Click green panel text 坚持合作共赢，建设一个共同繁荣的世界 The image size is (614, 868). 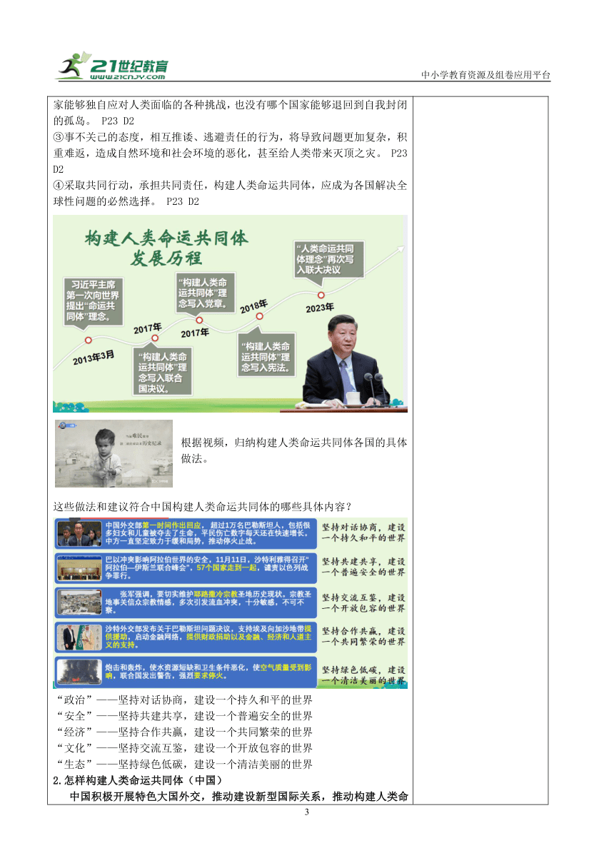point(363,637)
